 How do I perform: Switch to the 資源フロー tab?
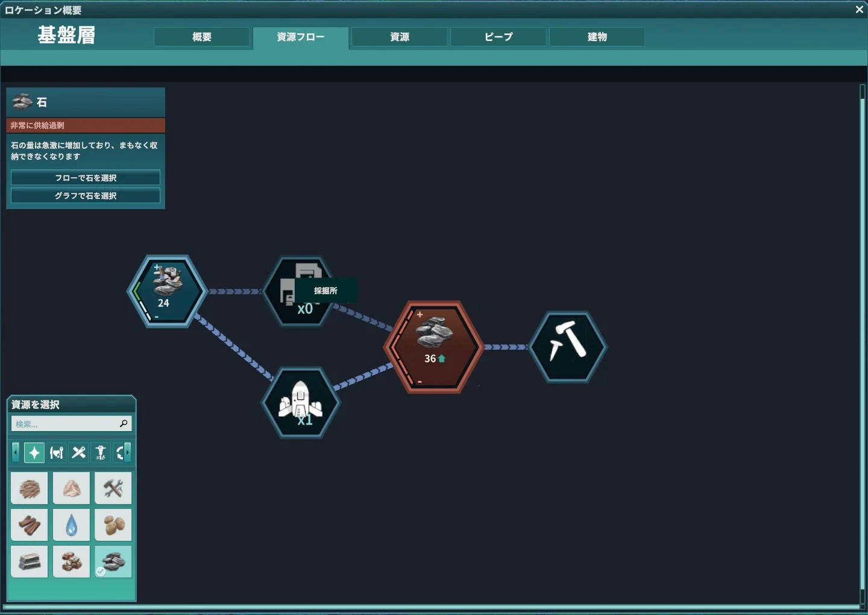pyautogui.click(x=301, y=37)
